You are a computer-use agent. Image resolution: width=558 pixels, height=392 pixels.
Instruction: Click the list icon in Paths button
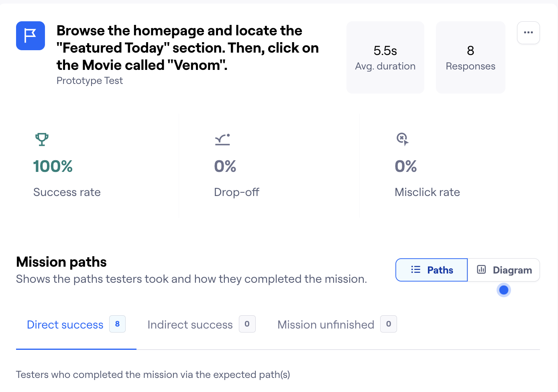click(x=415, y=270)
